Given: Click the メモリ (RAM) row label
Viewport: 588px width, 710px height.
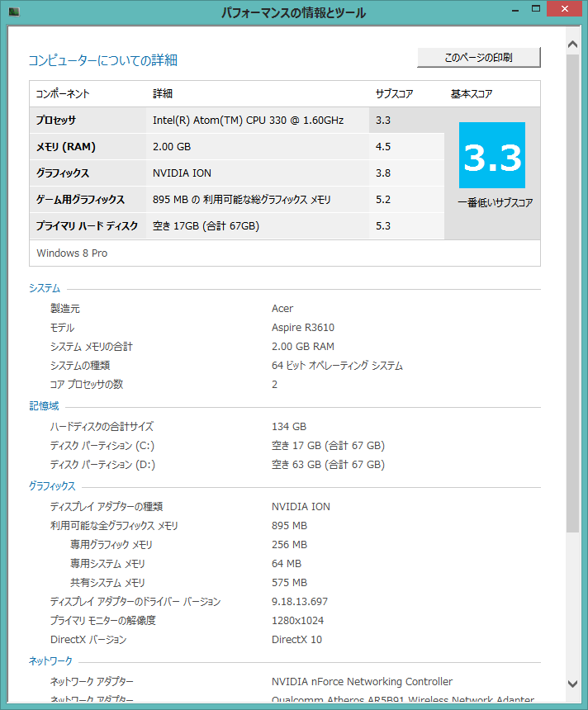Looking at the screenshot, I should coord(66,147).
